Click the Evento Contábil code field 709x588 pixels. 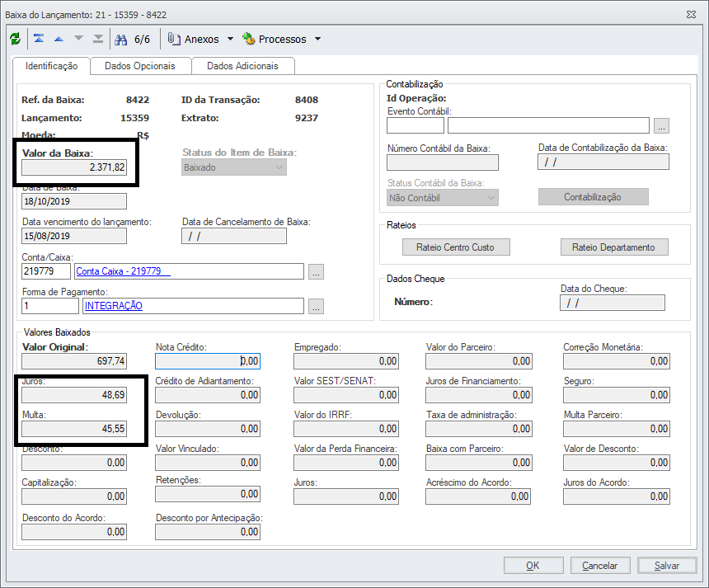[415, 125]
